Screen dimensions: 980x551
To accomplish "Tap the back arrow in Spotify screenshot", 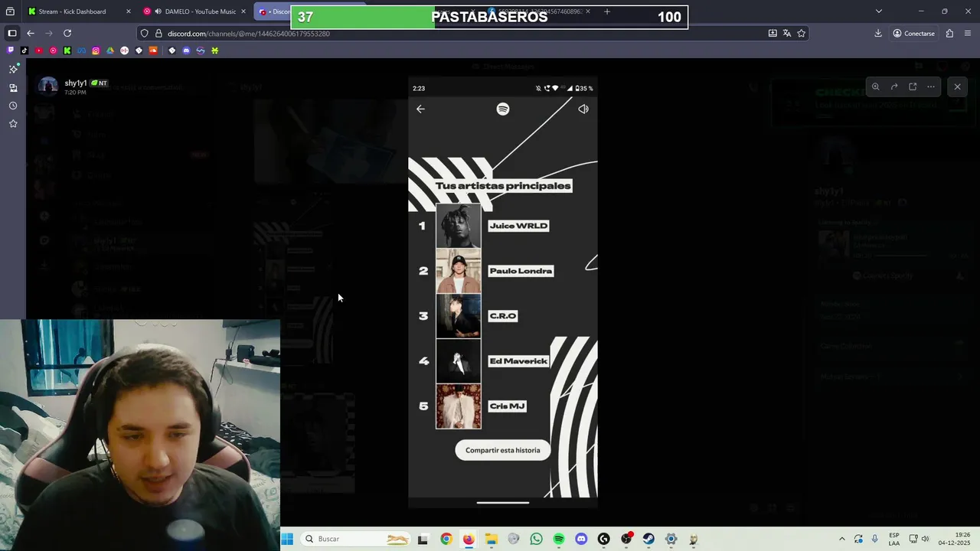I will pyautogui.click(x=420, y=109).
